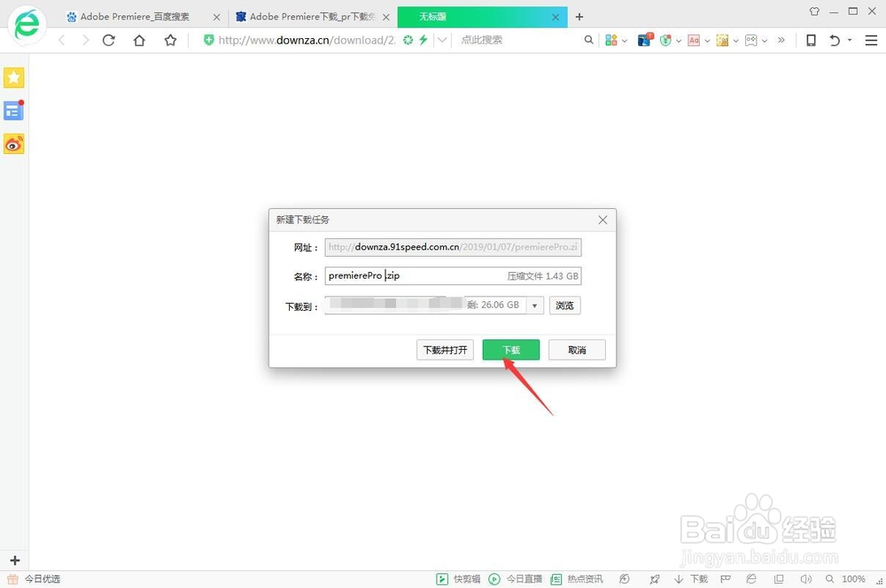Click the 下载并打开 button
The image size is (886, 588).
click(446, 350)
